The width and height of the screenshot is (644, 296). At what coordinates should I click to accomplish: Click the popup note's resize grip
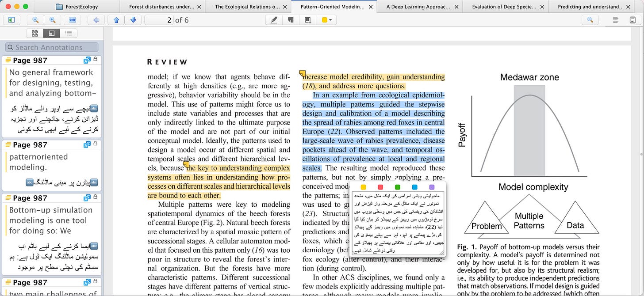441,252
